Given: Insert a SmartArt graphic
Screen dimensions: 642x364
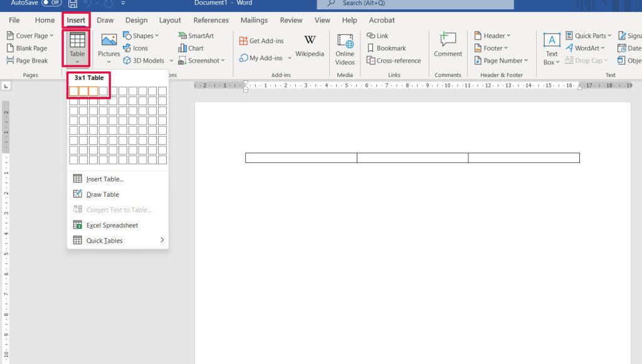Looking at the screenshot, I should pyautogui.click(x=196, y=36).
